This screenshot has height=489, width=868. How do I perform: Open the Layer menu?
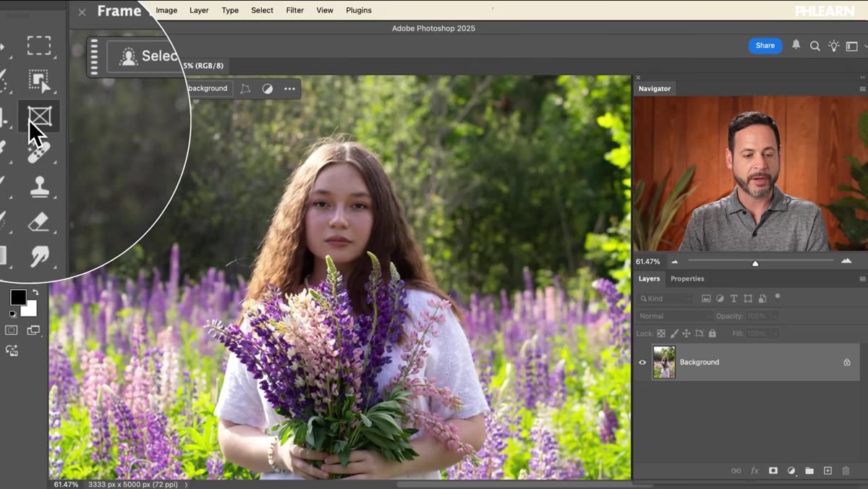point(199,10)
